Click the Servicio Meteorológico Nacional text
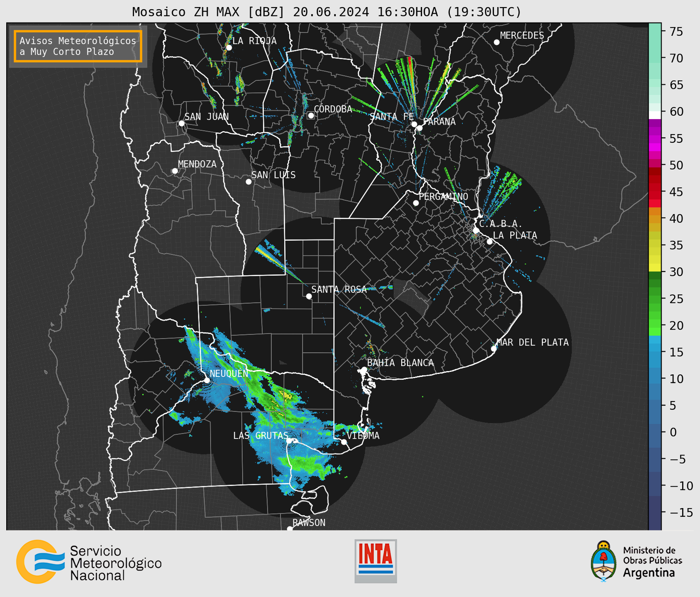The image size is (700, 597). [116, 563]
